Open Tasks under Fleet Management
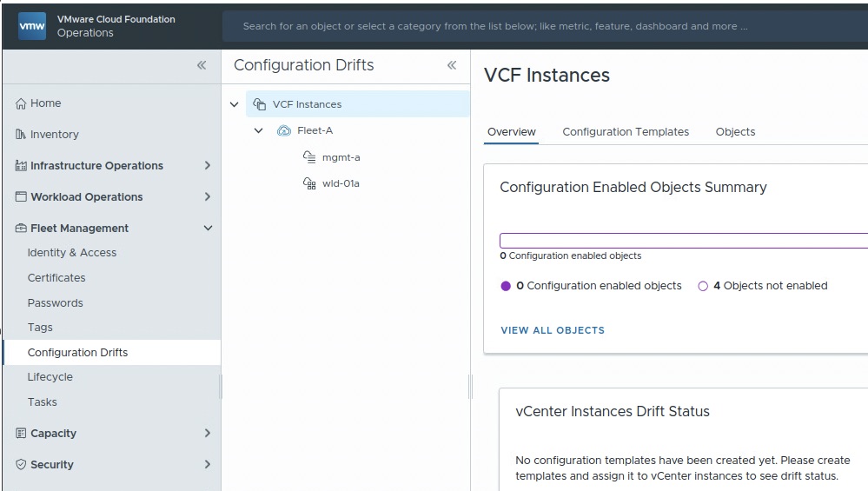 point(42,401)
